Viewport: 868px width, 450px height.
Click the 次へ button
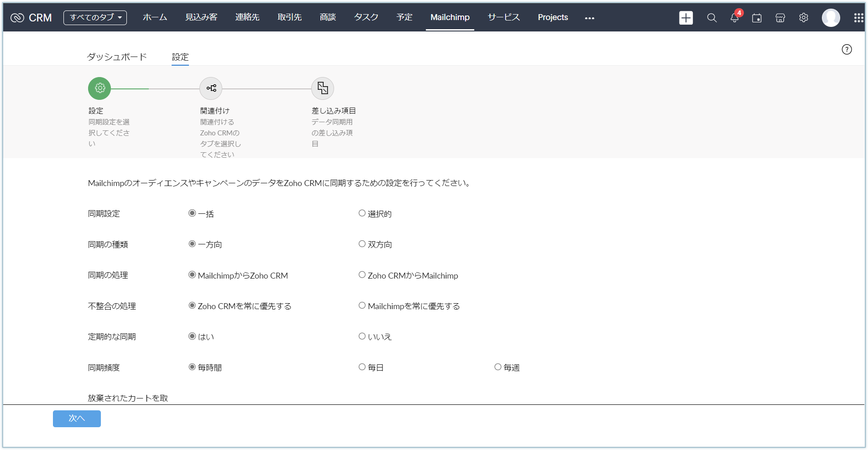point(77,419)
